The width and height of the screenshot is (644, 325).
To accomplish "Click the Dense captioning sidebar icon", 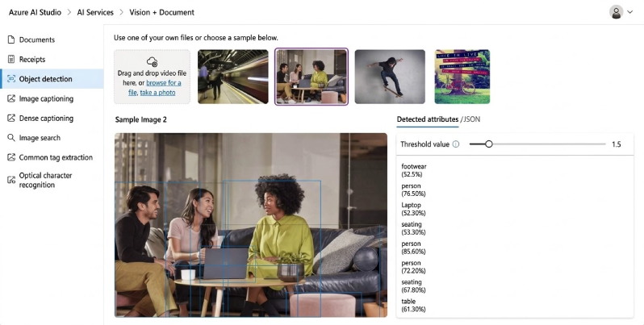I will point(11,119).
